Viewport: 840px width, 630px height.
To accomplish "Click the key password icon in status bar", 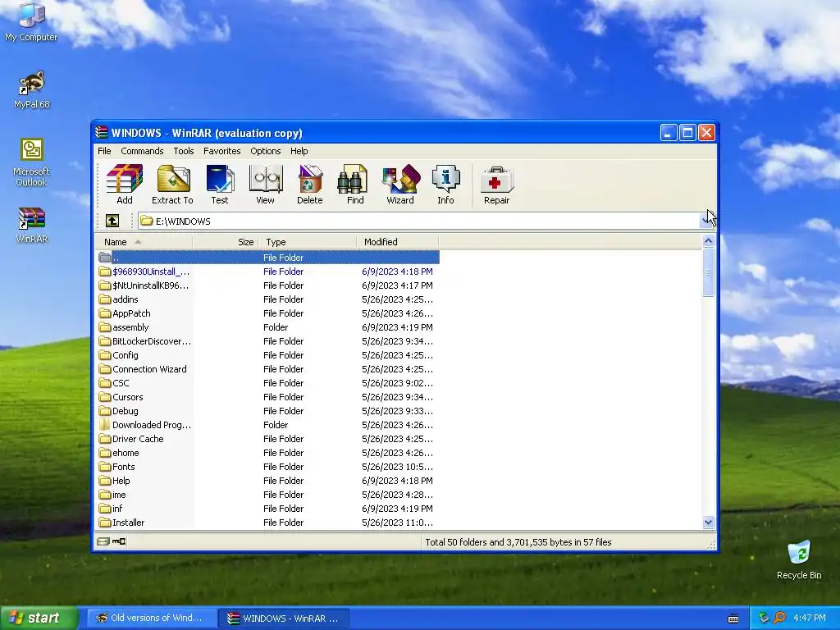I will (x=119, y=541).
